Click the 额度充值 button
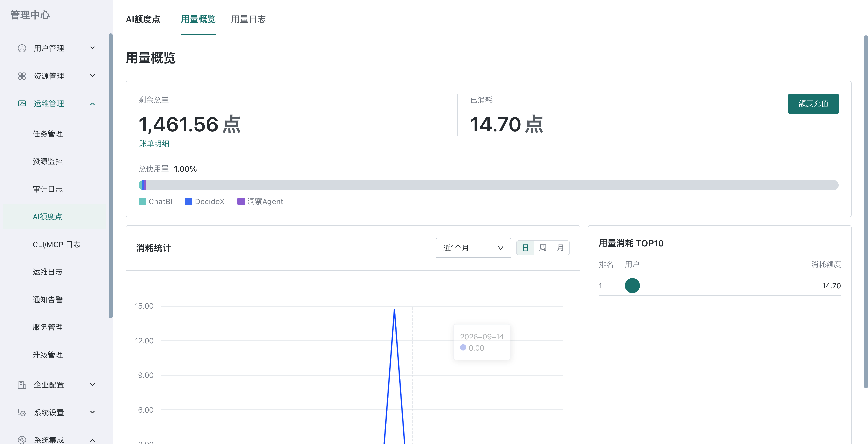868x444 pixels. click(813, 103)
